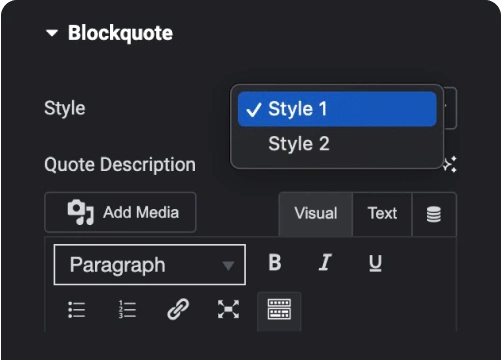Click the Add Media button
The height and width of the screenshot is (360, 501).
pos(120,212)
